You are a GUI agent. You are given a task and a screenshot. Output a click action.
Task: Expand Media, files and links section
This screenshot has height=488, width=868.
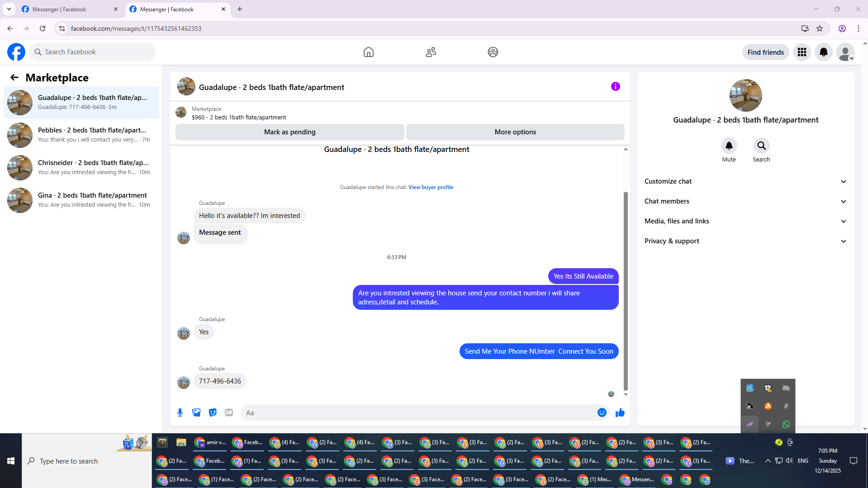pyautogui.click(x=745, y=221)
